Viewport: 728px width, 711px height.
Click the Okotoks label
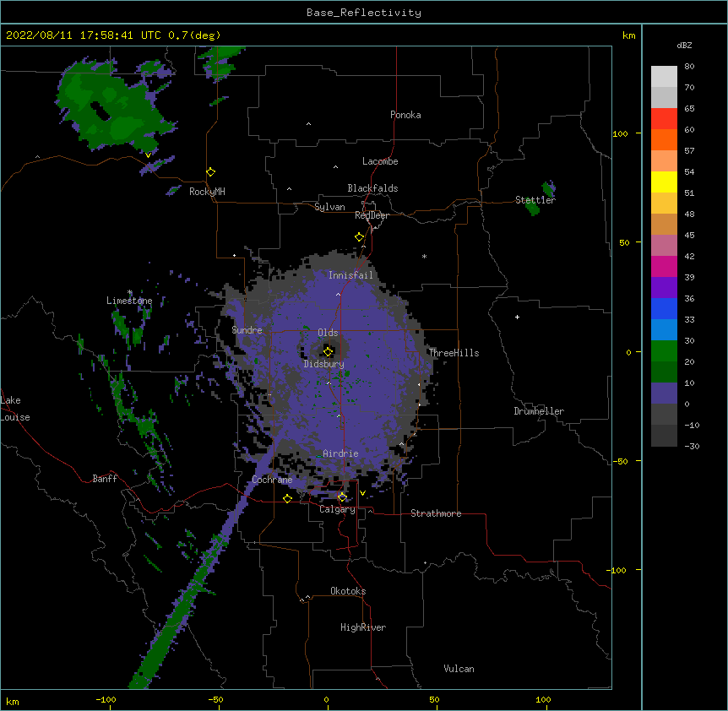coord(348,591)
